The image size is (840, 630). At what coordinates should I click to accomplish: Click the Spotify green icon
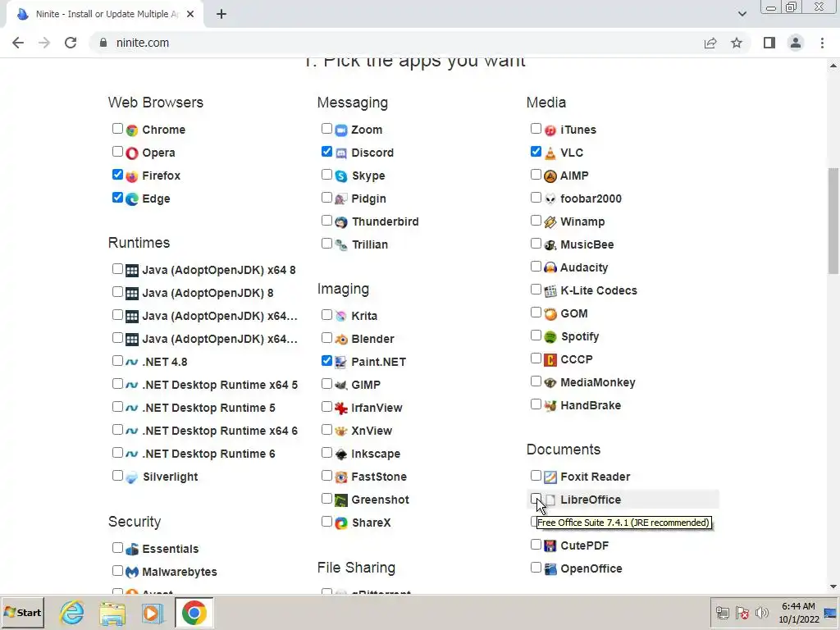coord(550,337)
